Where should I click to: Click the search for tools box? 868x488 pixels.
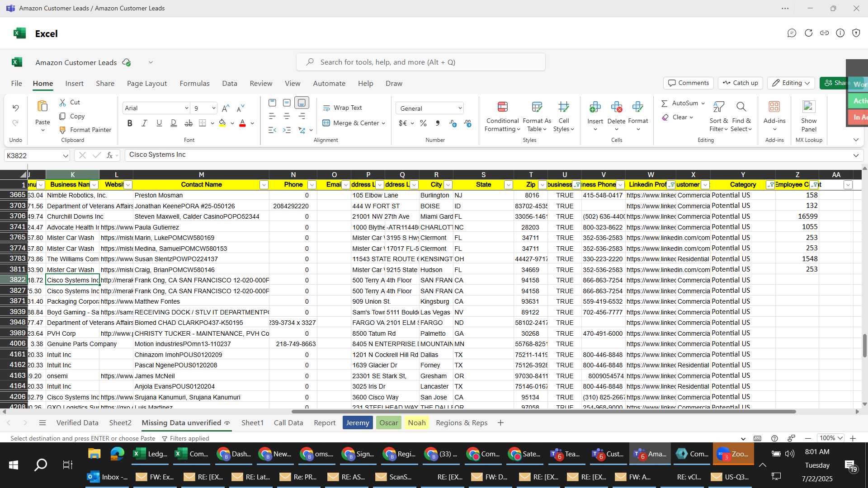tap(420, 62)
